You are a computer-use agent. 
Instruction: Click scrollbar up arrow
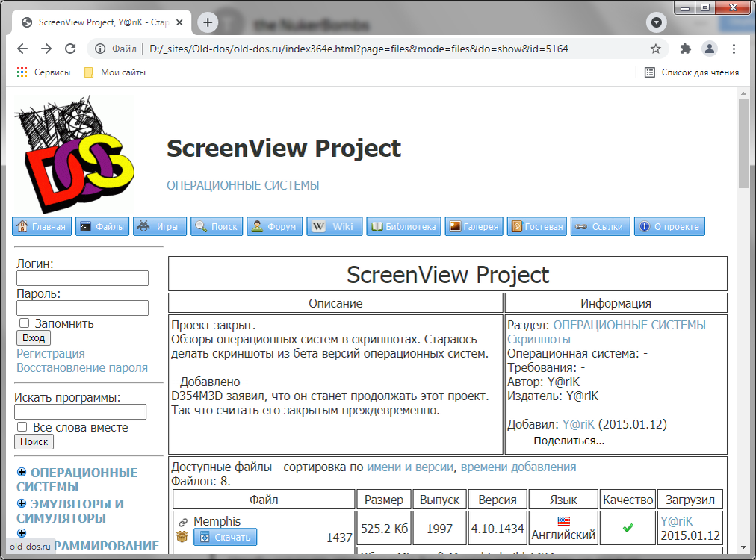(743, 94)
